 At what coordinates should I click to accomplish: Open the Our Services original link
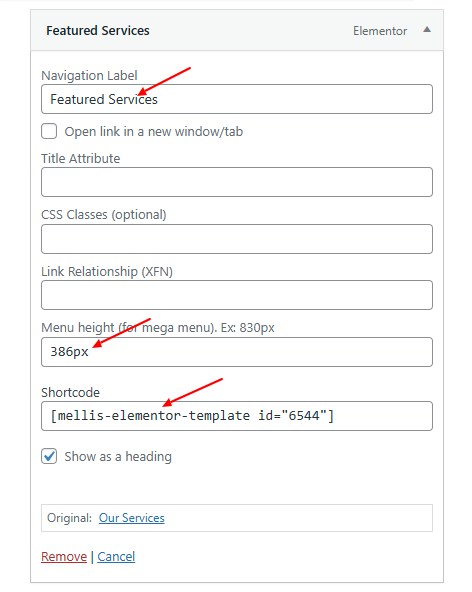[x=132, y=518]
